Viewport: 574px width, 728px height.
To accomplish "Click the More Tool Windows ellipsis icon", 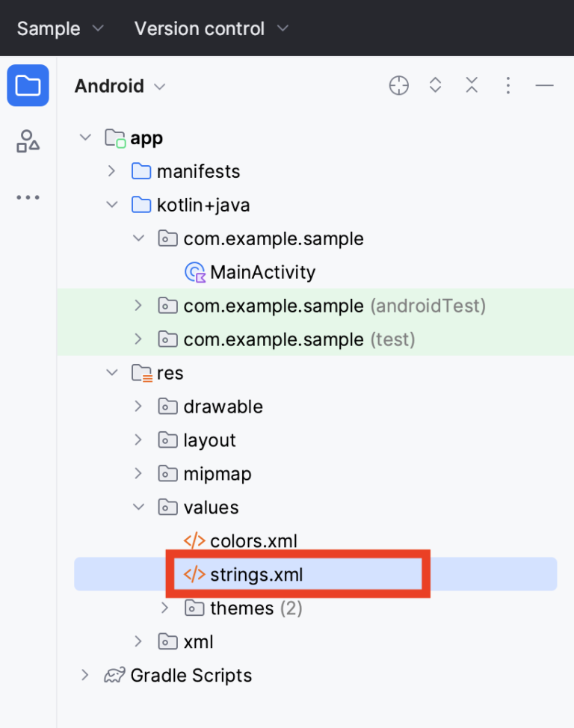I will 28,197.
